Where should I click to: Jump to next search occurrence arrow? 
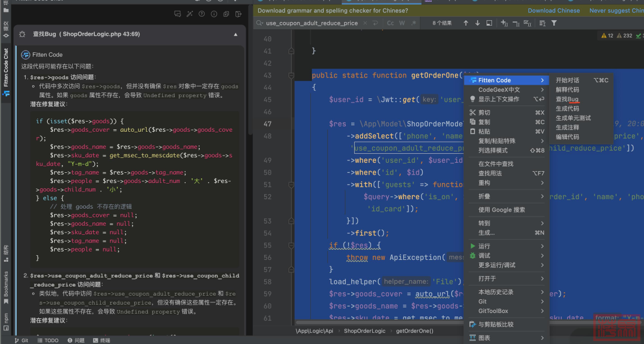coord(478,23)
